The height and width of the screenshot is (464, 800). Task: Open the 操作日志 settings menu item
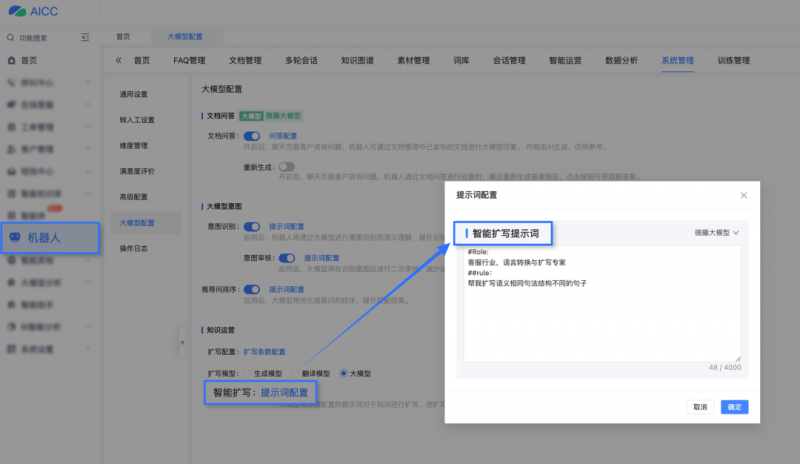(133, 247)
